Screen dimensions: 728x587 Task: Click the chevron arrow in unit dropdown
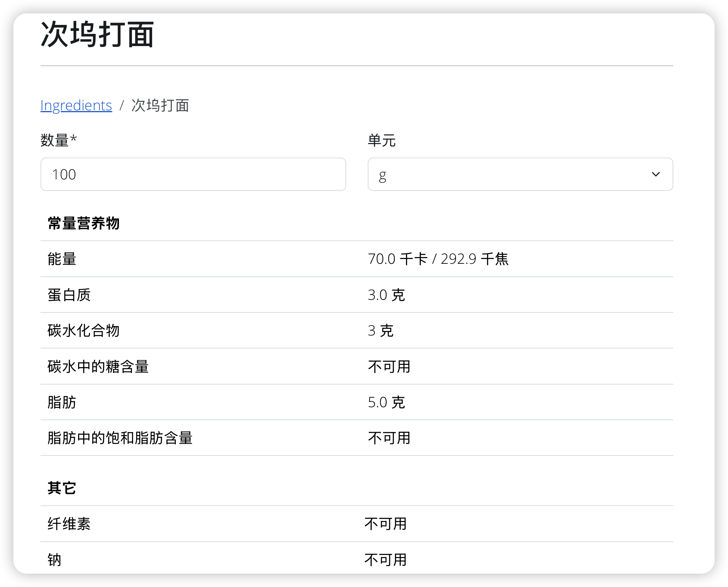pyautogui.click(x=655, y=174)
